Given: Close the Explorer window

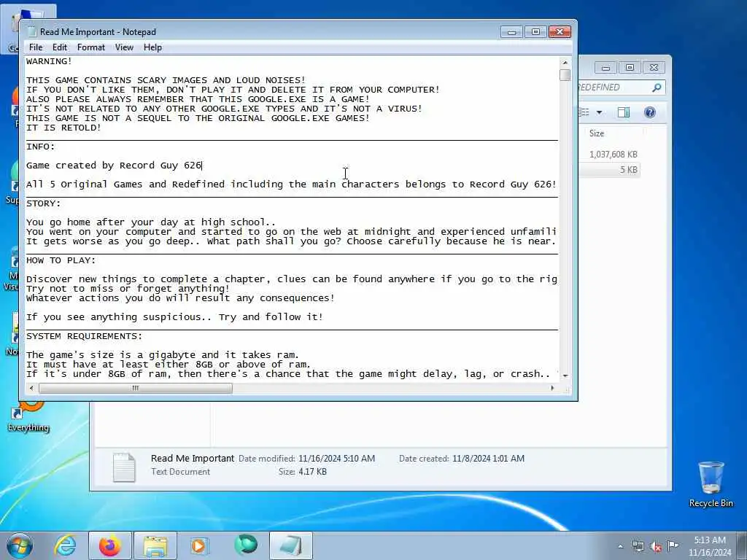Looking at the screenshot, I should 654,68.
